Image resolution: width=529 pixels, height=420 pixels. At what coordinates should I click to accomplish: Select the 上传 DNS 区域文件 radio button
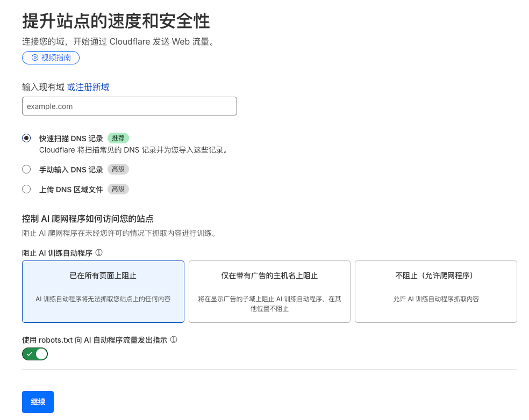[26, 189]
